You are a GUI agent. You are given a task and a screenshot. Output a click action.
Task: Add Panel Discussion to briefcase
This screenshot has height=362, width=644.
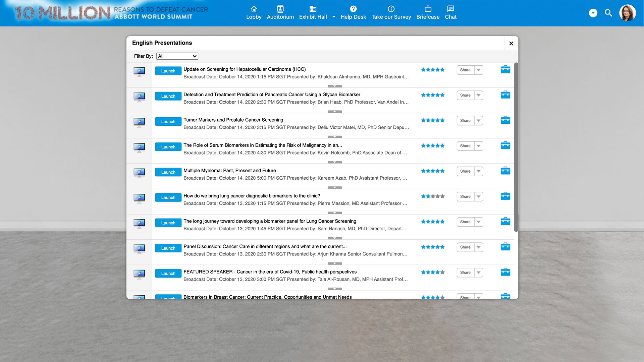[505, 247]
